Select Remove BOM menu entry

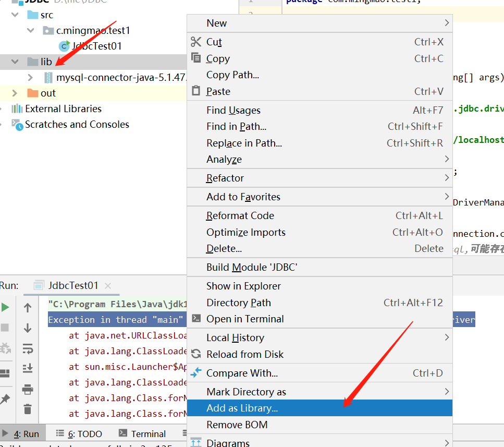click(319, 425)
